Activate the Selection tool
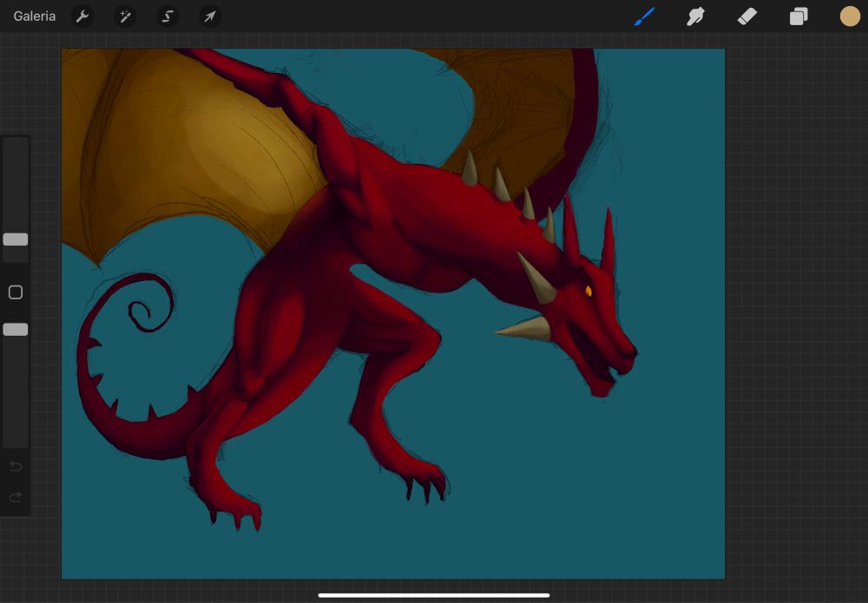Viewport: 868px width, 603px height. point(168,16)
